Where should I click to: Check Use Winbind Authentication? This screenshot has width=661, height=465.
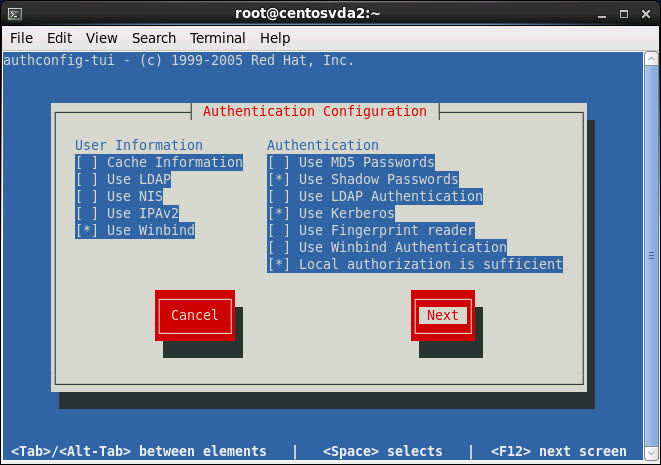387,247
